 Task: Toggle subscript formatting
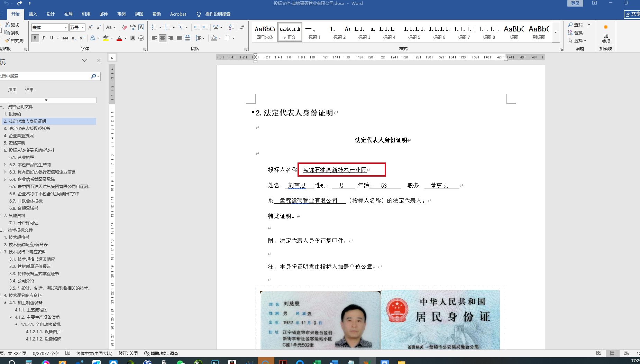(74, 38)
